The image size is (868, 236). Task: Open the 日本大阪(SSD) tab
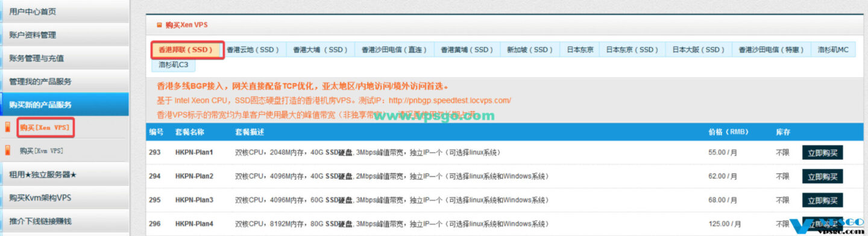[699, 49]
